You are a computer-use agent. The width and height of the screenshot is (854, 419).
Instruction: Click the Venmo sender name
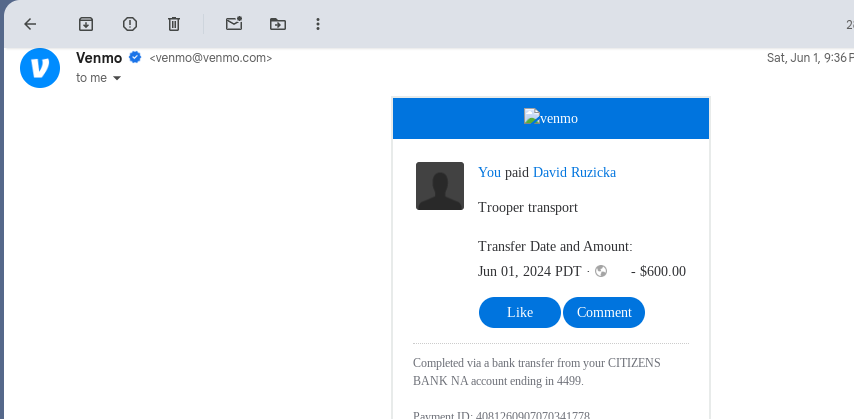(x=98, y=57)
